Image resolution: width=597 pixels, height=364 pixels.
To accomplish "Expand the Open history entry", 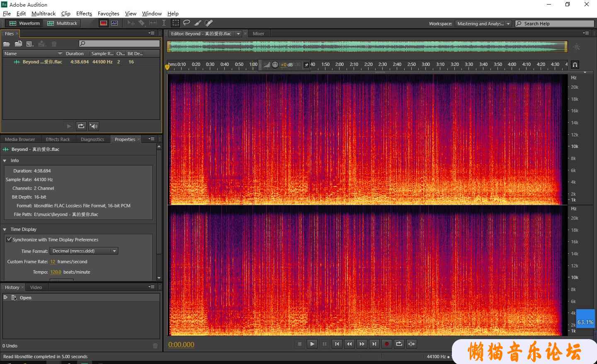I will (5, 297).
